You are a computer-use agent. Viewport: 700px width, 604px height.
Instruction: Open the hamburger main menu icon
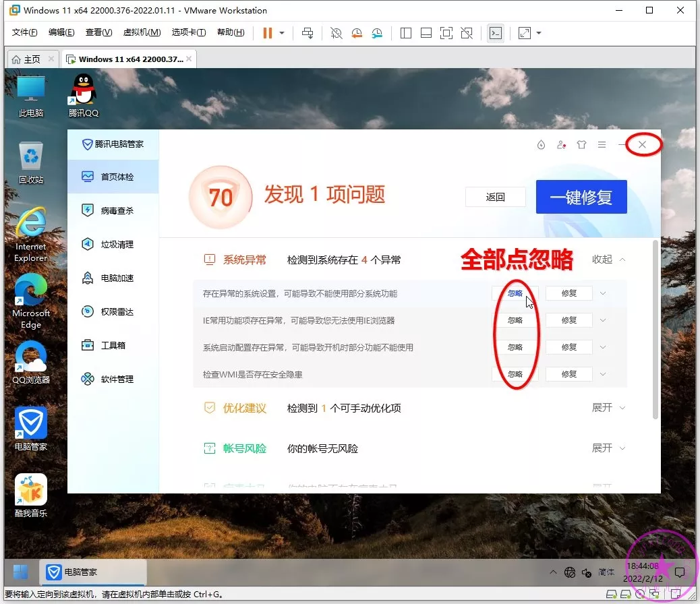coord(602,145)
